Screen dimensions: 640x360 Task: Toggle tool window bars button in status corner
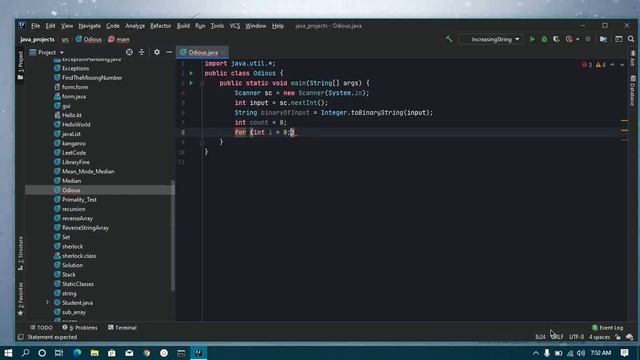[x=20, y=337]
